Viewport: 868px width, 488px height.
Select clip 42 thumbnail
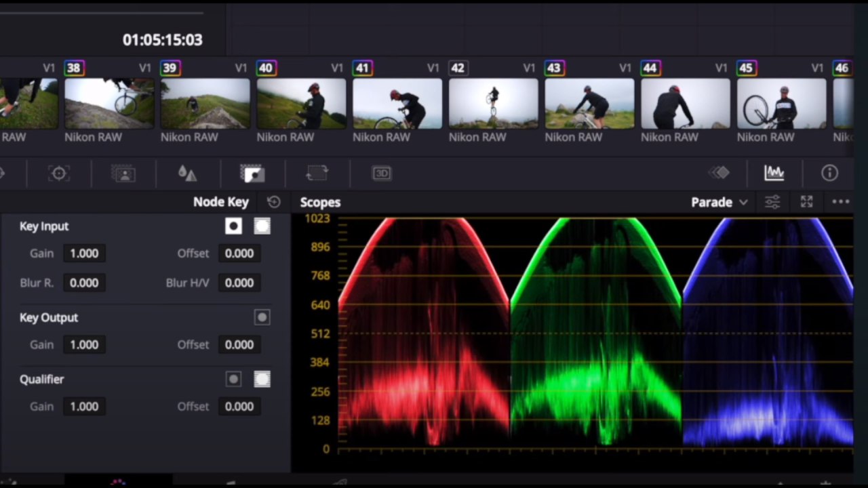(494, 103)
